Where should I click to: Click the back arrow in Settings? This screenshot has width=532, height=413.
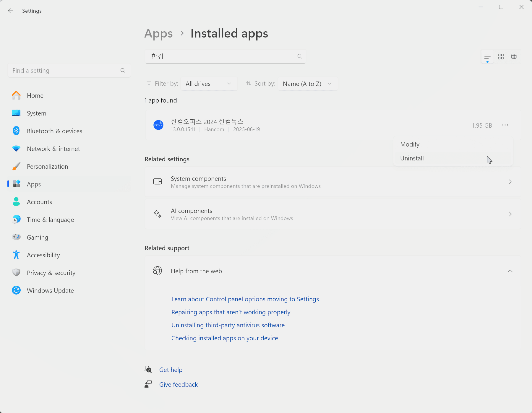pos(11,11)
